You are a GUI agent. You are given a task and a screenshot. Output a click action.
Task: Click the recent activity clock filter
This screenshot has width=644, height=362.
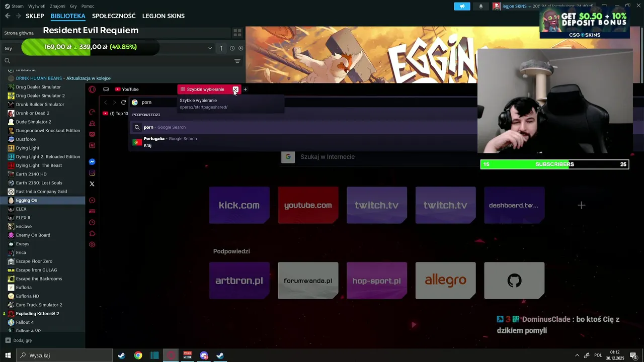tap(232, 48)
